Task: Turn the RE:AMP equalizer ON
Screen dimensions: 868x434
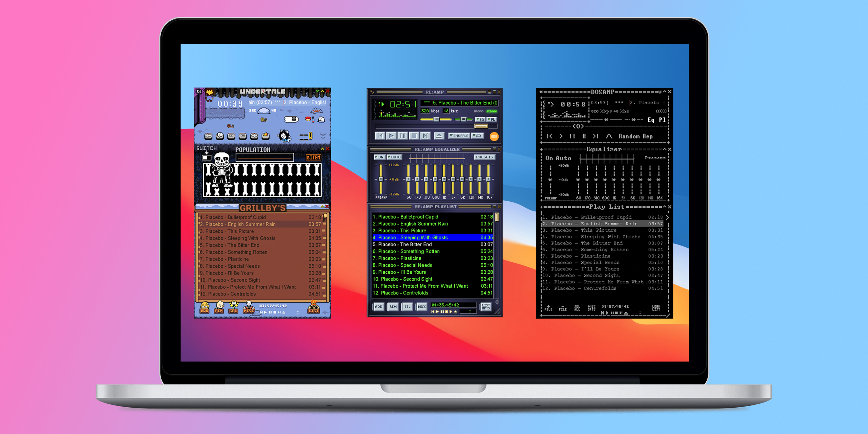Action: [x=379, y=157]
